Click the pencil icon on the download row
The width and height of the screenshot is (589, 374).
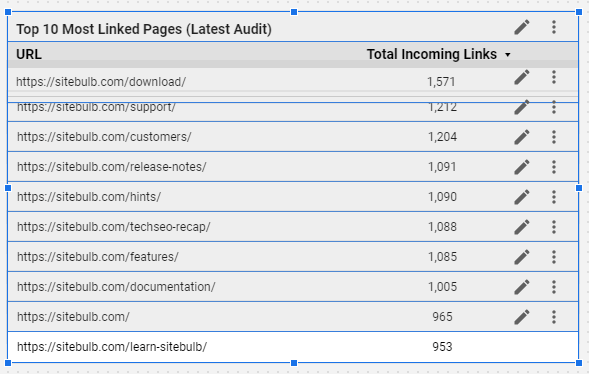(x=522, y=77)
